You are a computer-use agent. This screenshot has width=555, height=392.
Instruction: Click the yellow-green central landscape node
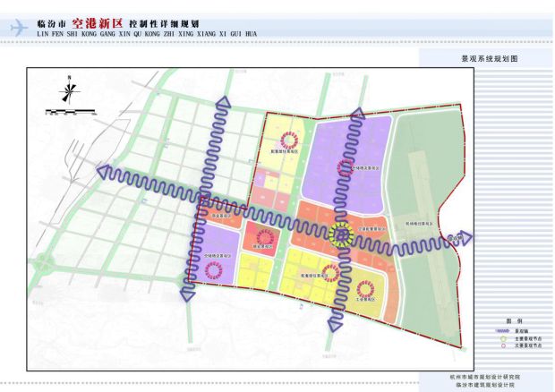(340, 235)
